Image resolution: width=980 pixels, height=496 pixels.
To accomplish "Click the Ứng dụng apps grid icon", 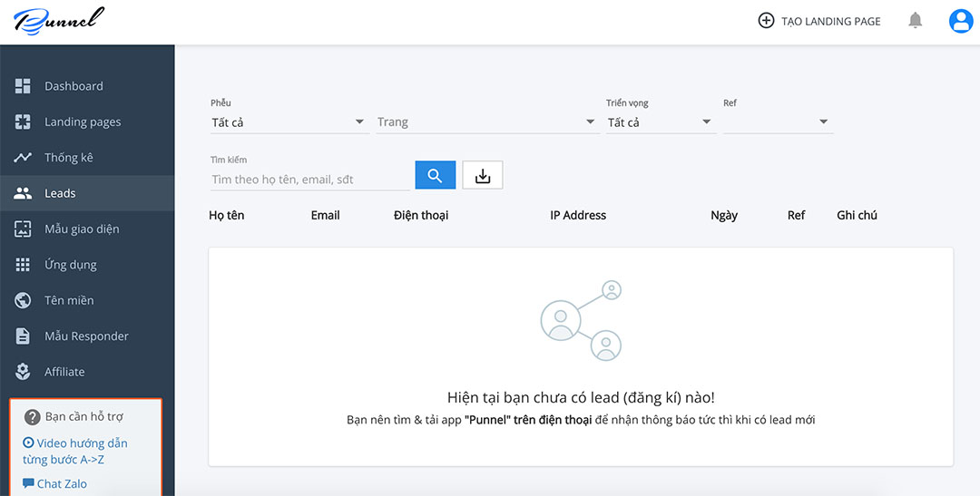I will tap(24, 265).
